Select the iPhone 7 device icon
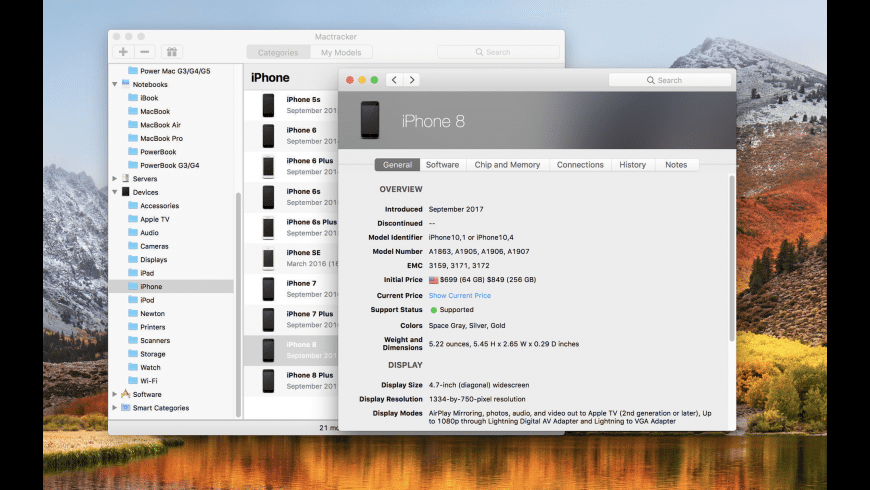Image resolution: width=870 pixels, height=490 pixels. pos(269,289)
